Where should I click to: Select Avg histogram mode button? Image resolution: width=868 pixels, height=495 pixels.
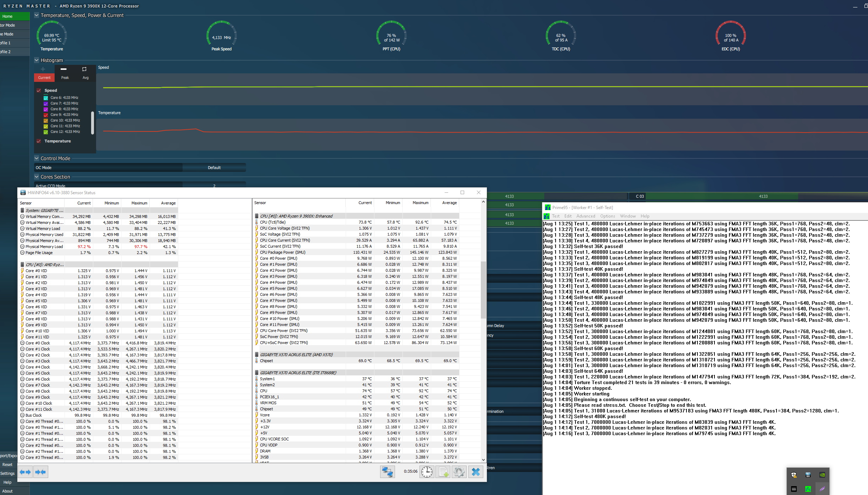tap(85, 78)
